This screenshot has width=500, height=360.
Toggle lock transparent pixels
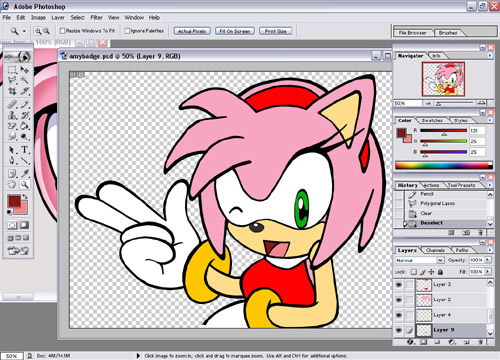414,272
